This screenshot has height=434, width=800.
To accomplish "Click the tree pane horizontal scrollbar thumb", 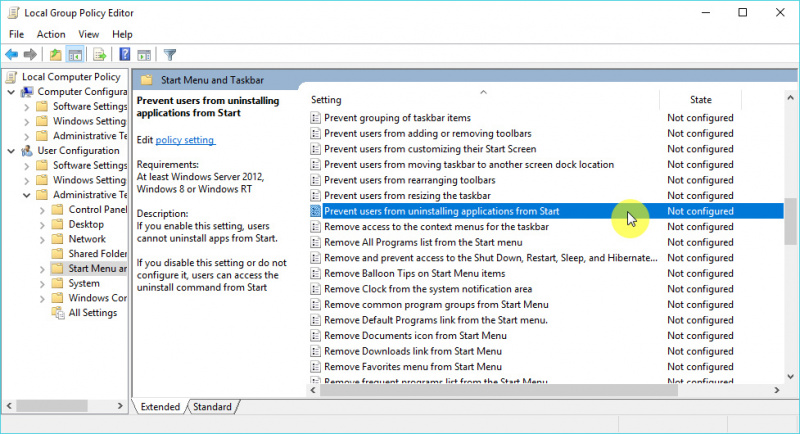I will tap(52, 406).
